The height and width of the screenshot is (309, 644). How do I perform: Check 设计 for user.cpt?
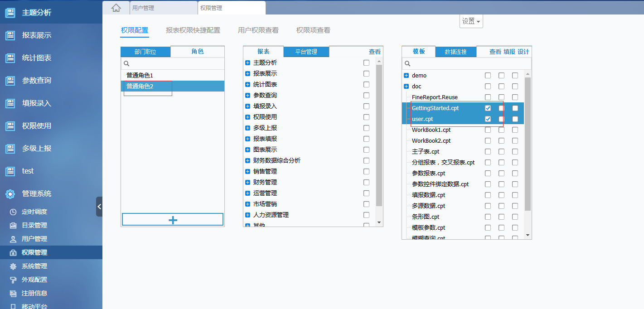[515, 119]
